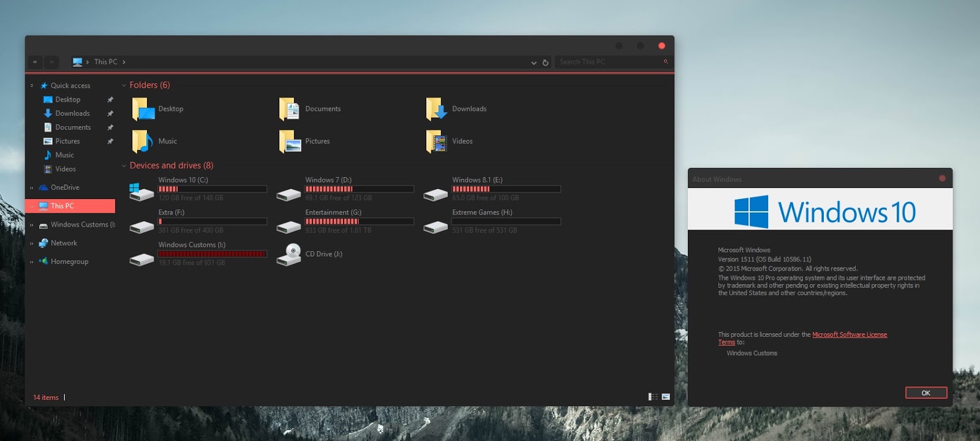Collapse the Devices and drives (8) group
Screen dimensions: 980x441
click(x=124, y=166)
